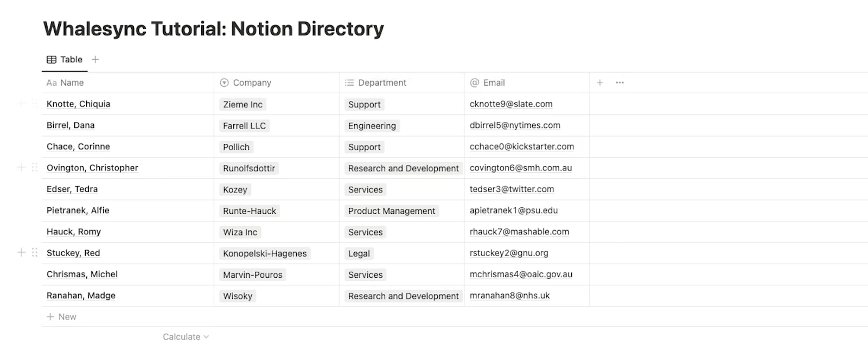Add a new view with plus icon

(95, 60)
